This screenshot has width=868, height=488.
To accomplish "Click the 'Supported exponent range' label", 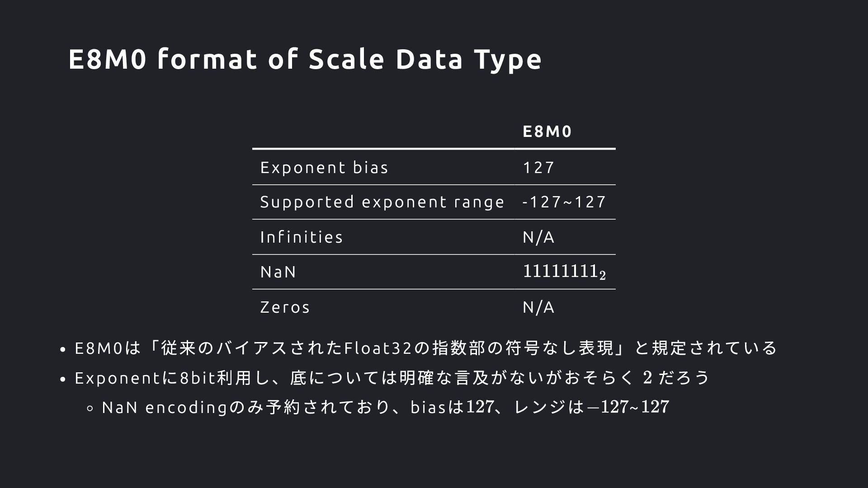I will pyautogui.click(x=382, y=202).
